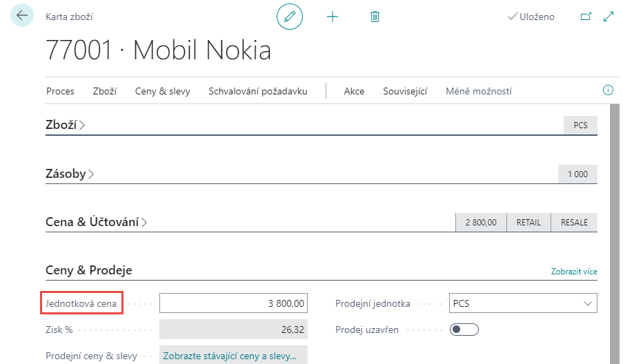Open the Schvalování požadavku menu
Screen dimensions: 623x364
coord(257,91)
